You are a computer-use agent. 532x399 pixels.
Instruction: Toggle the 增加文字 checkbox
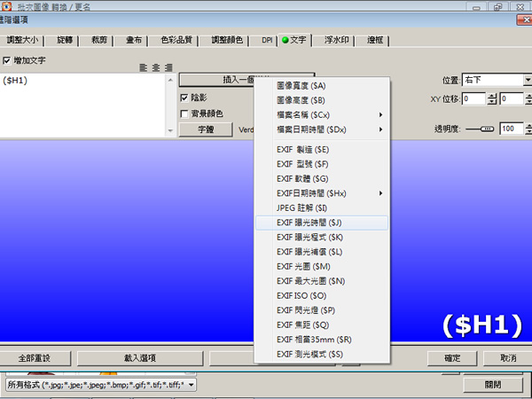[x=6, y=60]
